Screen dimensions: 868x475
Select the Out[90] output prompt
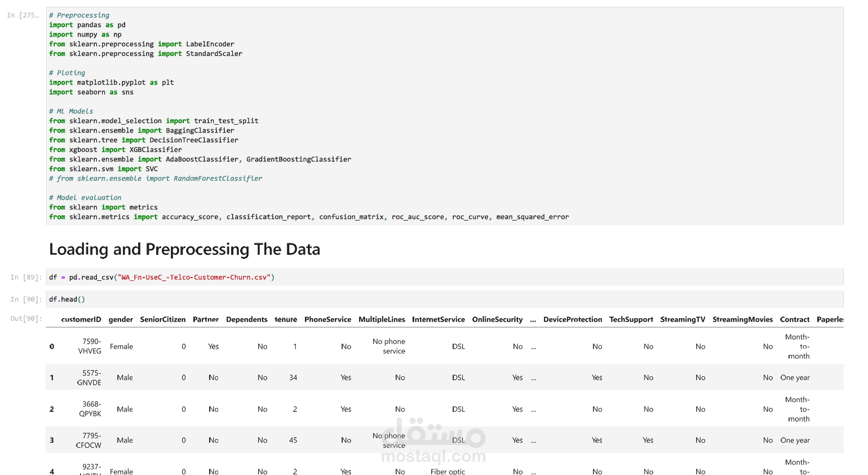[x=26, y=319]
